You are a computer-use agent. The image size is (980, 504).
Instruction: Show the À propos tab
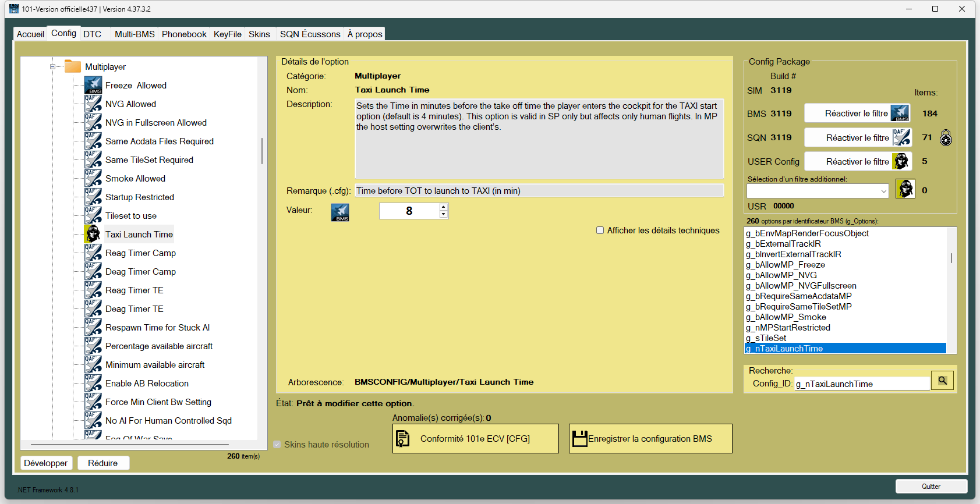(x=365, y=34)
